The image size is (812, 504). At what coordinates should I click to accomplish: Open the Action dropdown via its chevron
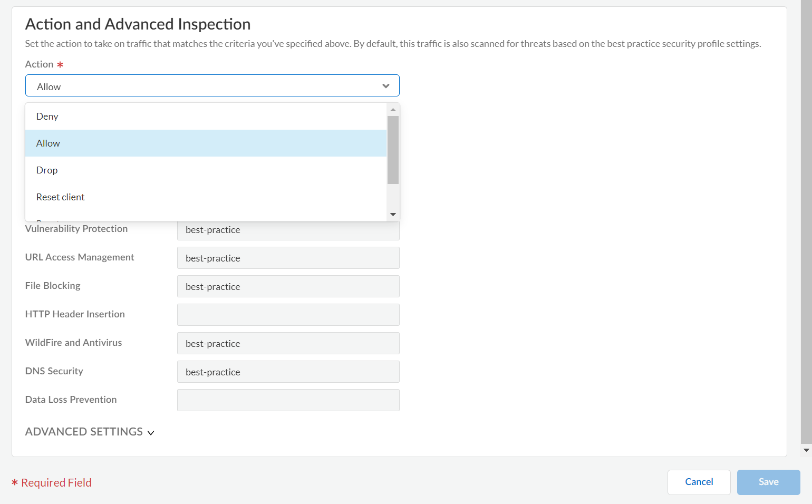[x=385, y=85]
